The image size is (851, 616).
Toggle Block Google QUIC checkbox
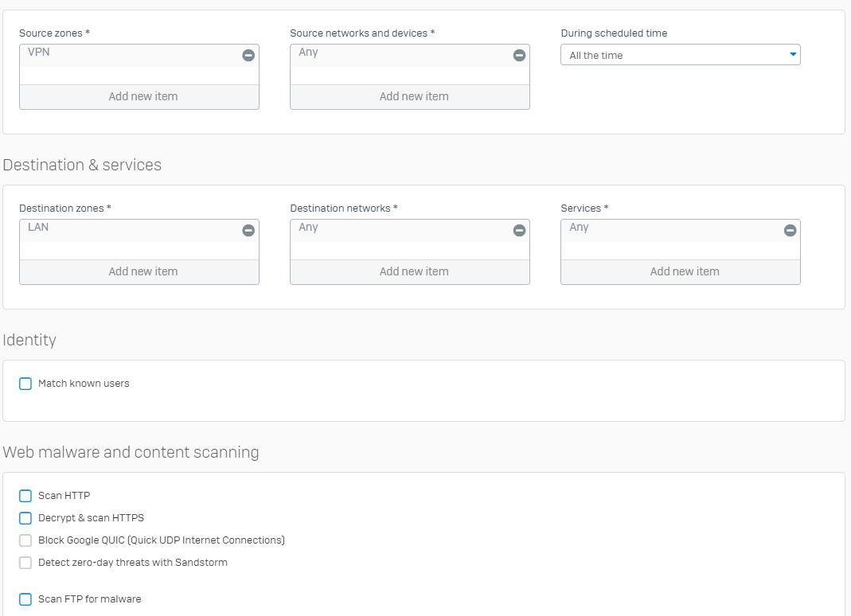pyautogui.click(x=25, y=540)
